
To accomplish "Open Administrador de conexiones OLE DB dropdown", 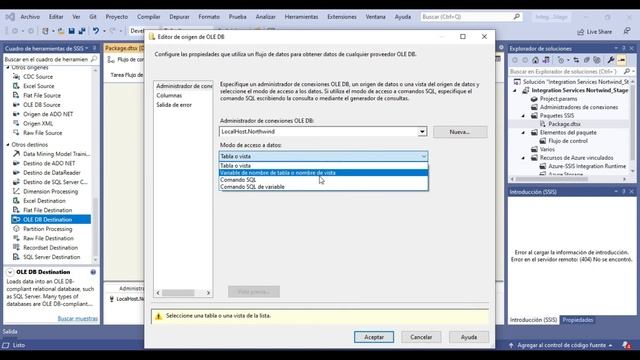I will point(422,132).
